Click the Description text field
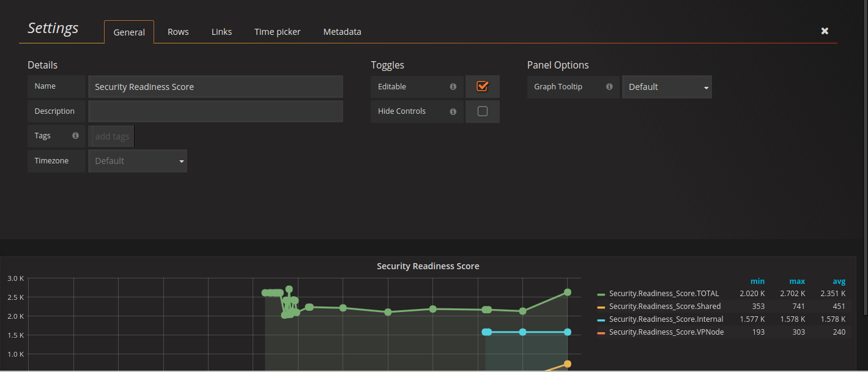 pyautogui.click(x=215, y=111)
